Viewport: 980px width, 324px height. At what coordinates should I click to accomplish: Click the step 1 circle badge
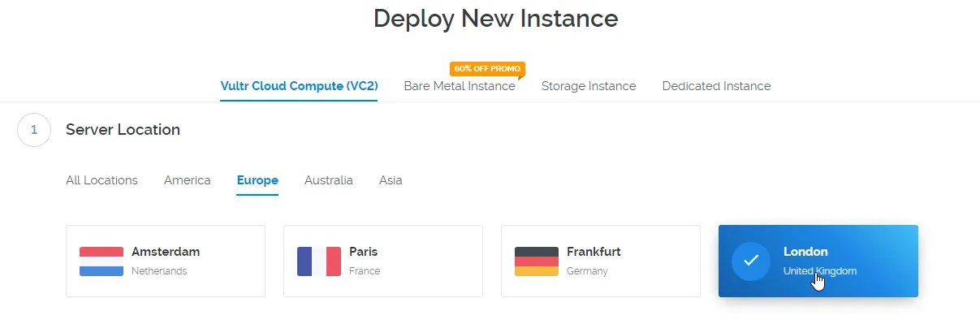pyautogui.click(x=34, y=129)
